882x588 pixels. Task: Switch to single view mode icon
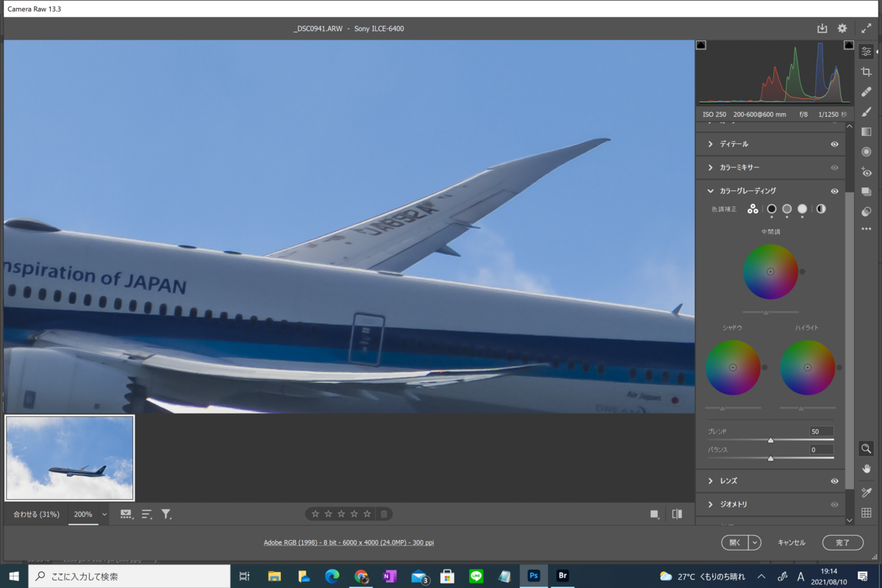click(x=654, y=514)
